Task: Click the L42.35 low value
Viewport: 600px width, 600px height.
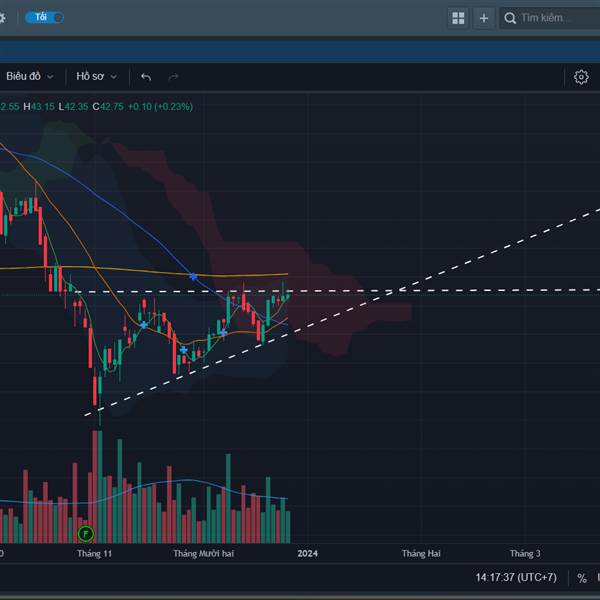Action: [x=73, y=106]
